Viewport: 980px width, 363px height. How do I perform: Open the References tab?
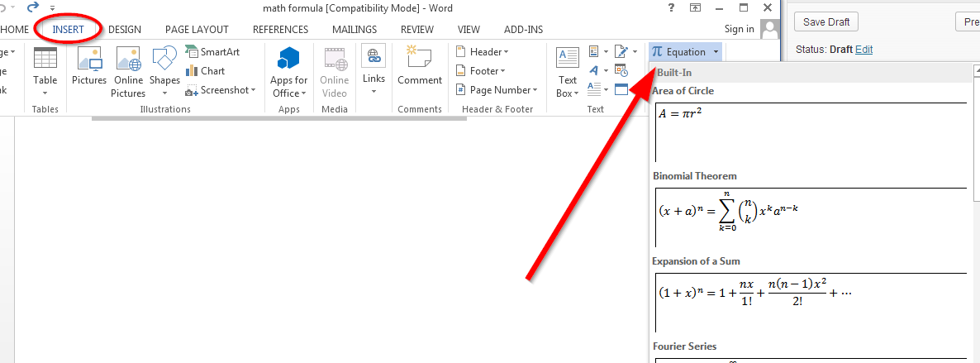(x=280, y=30)
